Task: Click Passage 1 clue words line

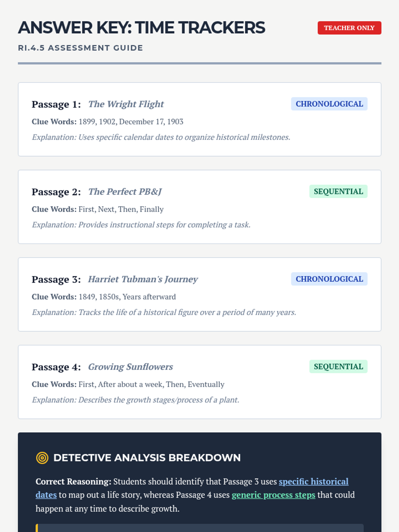Action: (107, 122)
